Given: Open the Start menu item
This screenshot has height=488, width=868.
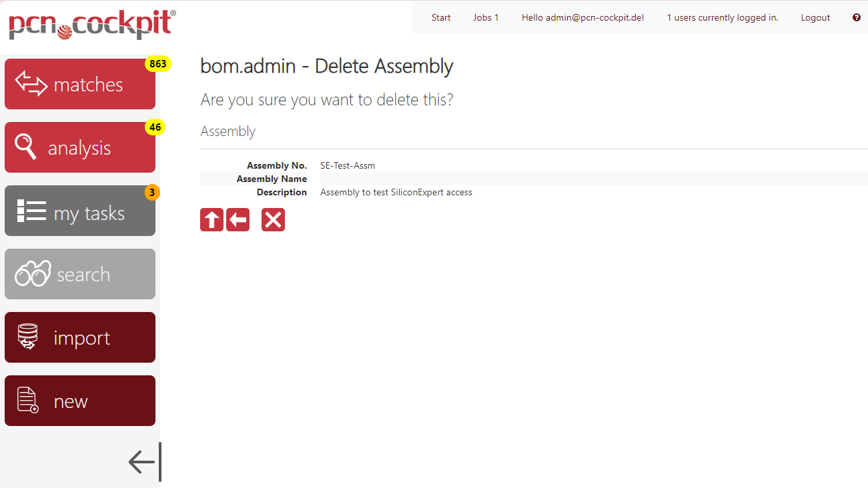Looking at the screenshot, I should coord(441,17).
